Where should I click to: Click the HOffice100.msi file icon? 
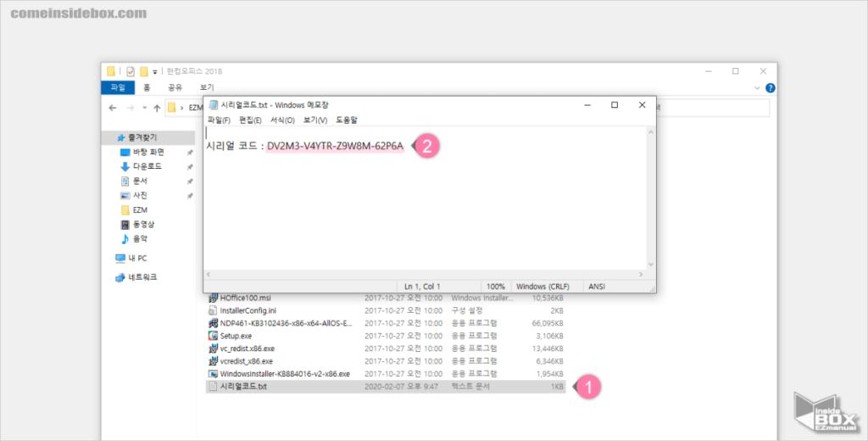(x=213, y=299)
